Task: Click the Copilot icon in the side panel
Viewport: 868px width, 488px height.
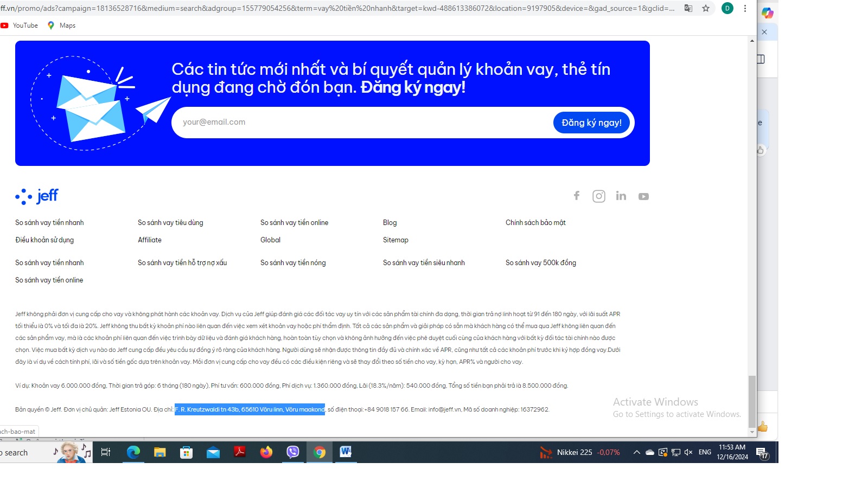Action: pos(768,12)
